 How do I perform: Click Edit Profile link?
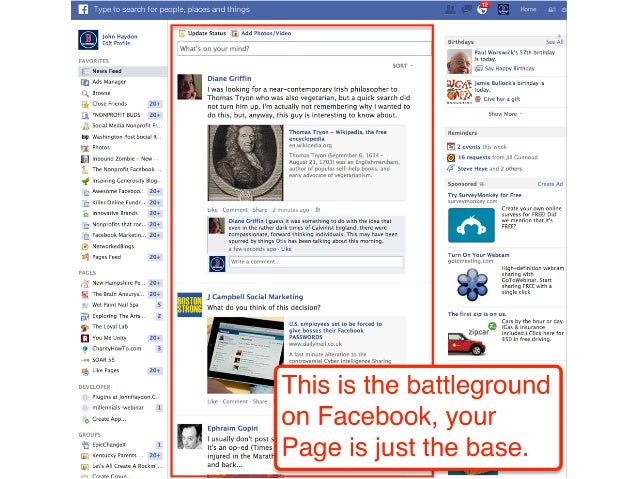click(x=116, y=43)
